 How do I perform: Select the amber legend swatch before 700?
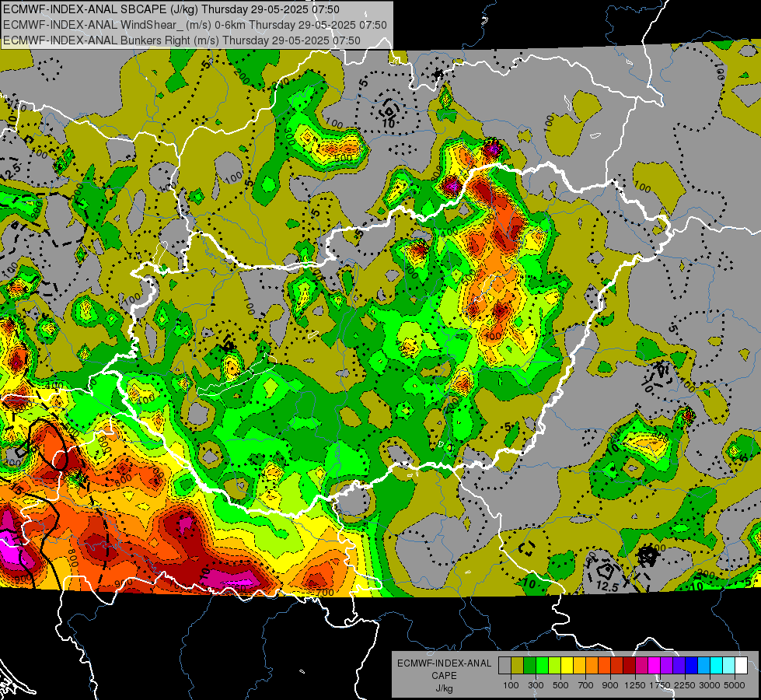pyautogui.click(x=579, y=665)
